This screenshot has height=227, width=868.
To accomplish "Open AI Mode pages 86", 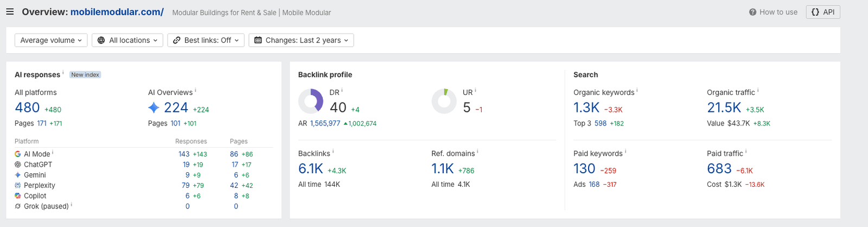I will click(234, 154).
